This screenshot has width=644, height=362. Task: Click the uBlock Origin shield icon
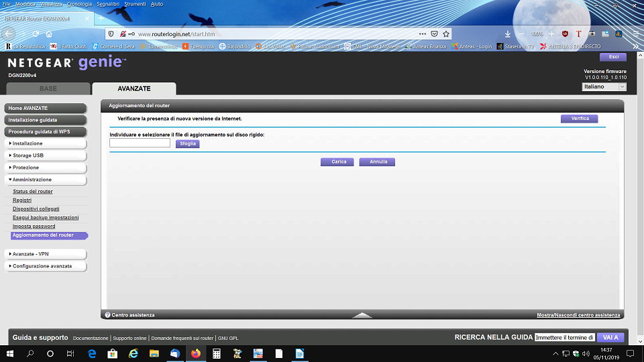pyautogui.click(x=565, y=34)
